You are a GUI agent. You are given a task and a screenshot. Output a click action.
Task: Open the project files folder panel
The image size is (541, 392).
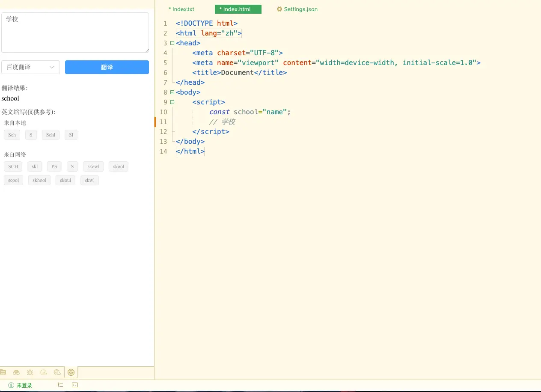click(x=3, y=372)
